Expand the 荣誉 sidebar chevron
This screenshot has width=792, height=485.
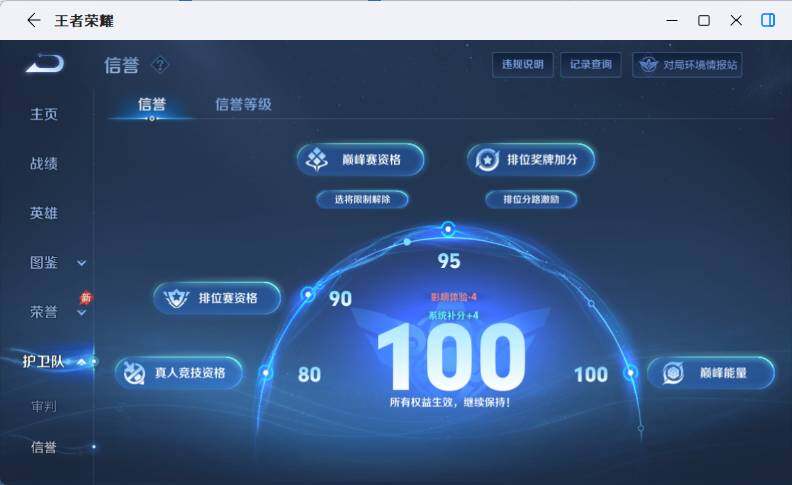(81, 313)
